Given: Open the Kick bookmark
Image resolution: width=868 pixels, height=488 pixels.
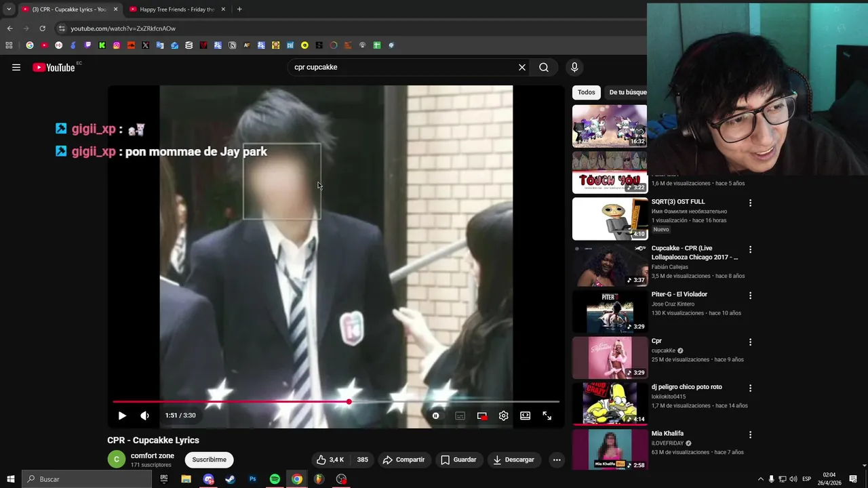Looking at the screenshot, I should point(102,45).
